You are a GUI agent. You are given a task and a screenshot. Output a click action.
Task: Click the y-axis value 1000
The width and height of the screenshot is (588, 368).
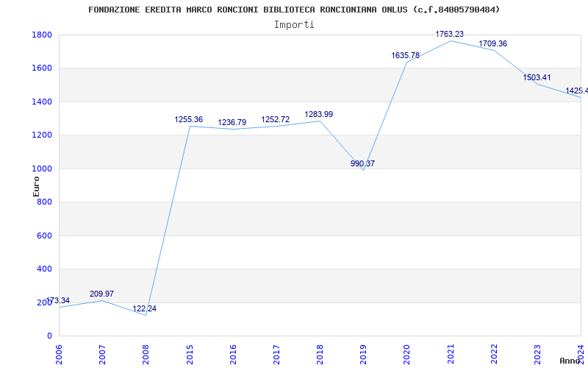pyautogui.click(x=43, y=169)
